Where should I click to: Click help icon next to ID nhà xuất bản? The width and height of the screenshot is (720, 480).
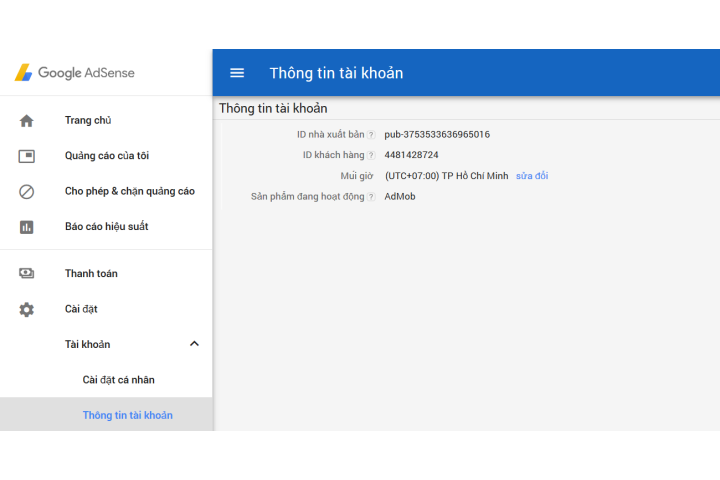pyautogui.click(x=371, y=135)
